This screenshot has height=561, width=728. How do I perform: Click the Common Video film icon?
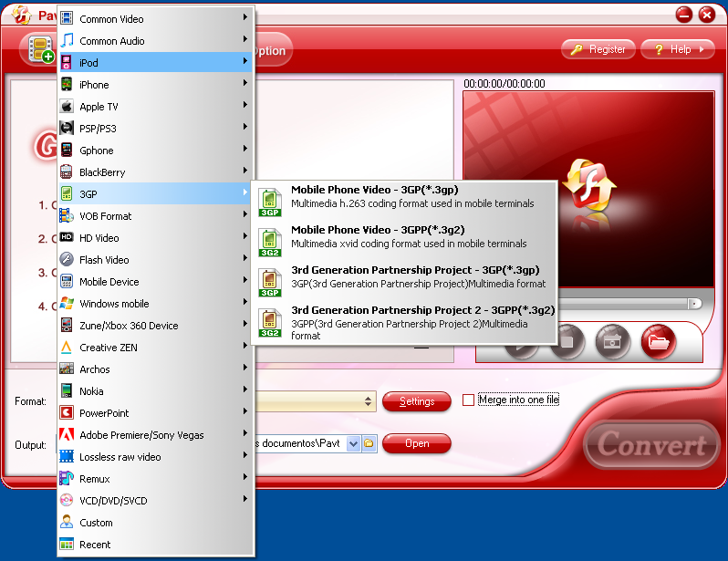(67, 18)
